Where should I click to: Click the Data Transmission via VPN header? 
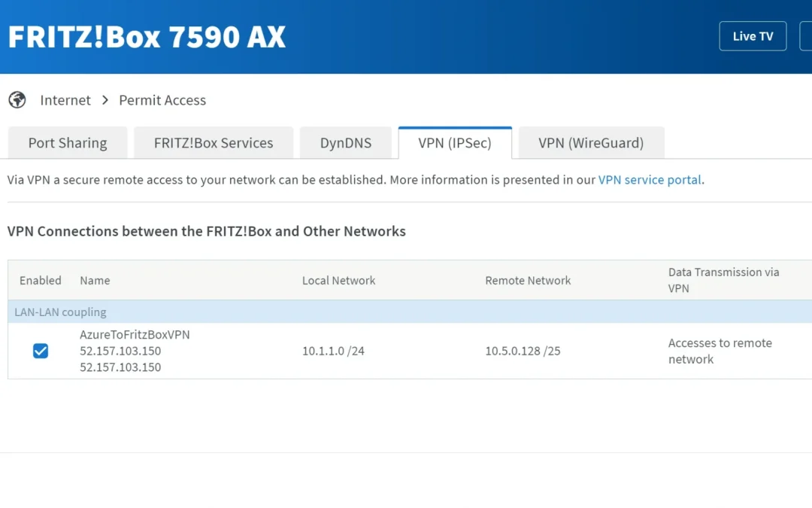723,281
